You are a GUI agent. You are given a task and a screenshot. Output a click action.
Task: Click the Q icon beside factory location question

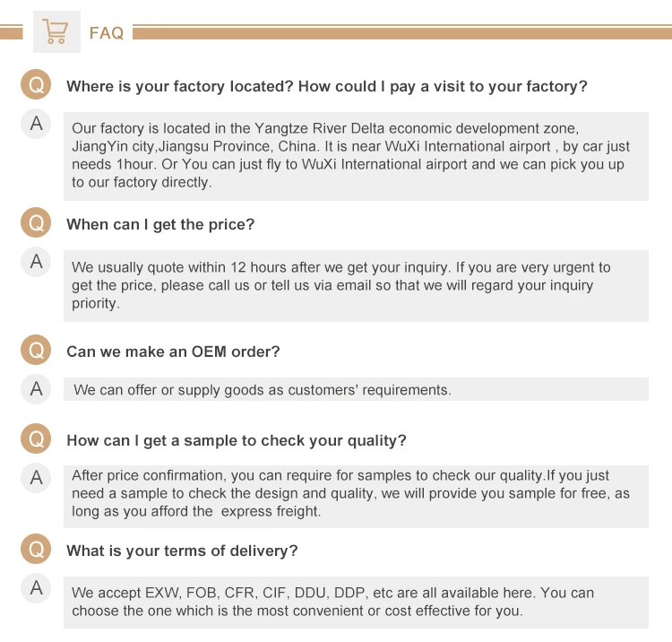(x=36, y=86)
